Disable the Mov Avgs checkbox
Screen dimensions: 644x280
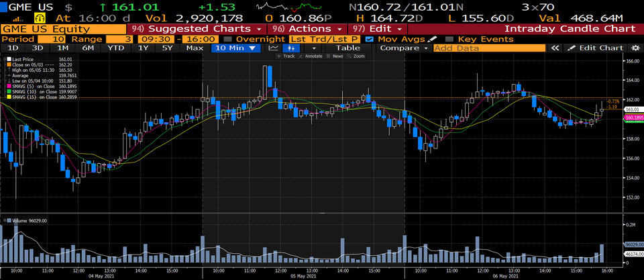[x=369, y=39]
